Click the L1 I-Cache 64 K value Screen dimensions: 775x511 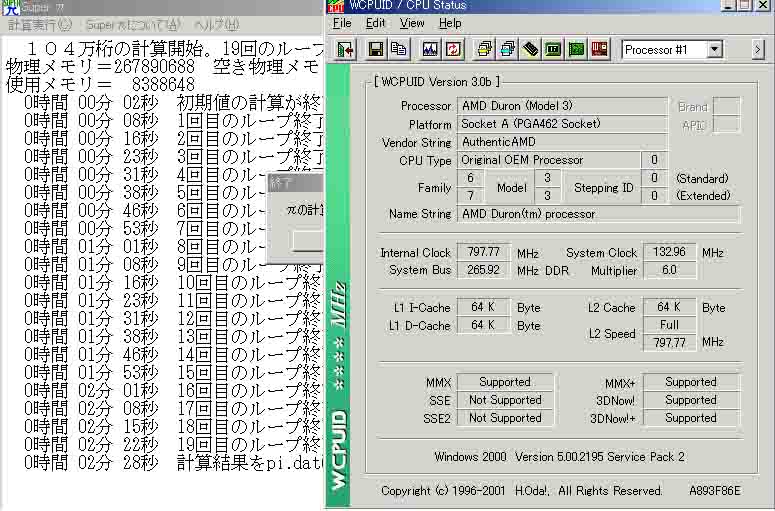pos(483,307)
